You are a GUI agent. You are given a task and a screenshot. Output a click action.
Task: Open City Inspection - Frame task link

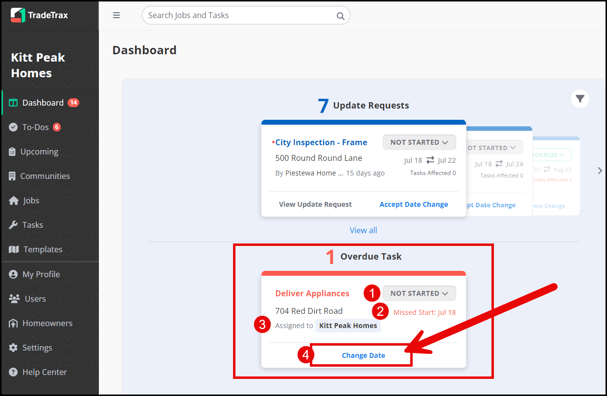(321, 142)
